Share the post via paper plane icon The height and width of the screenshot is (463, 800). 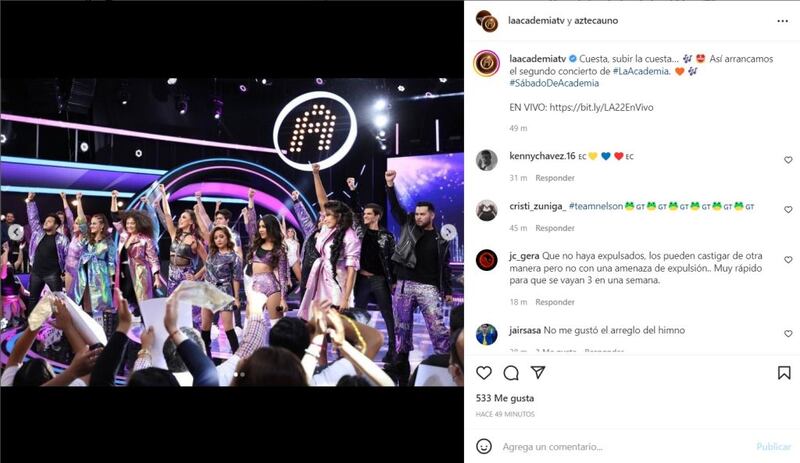538,373
